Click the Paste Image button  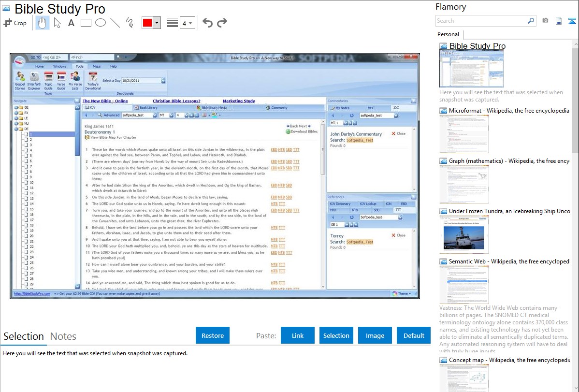pyautogui.click(x=375, y=335)
